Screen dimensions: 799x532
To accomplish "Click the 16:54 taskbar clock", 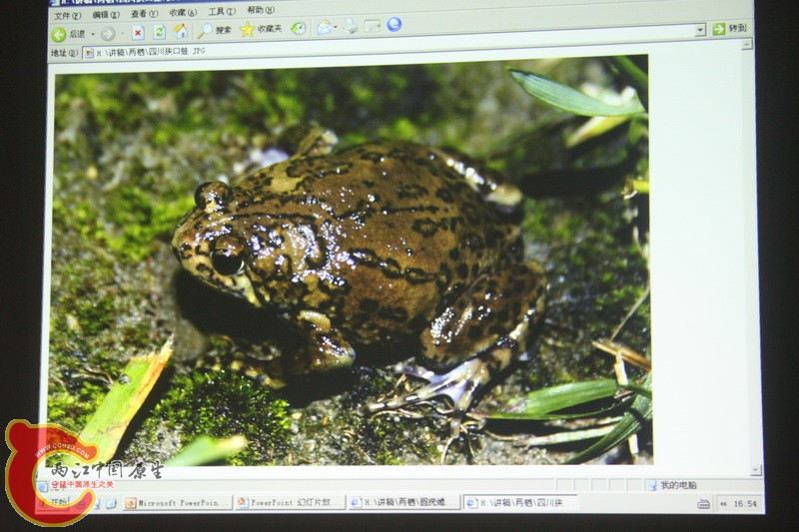I will coord(745,504).
